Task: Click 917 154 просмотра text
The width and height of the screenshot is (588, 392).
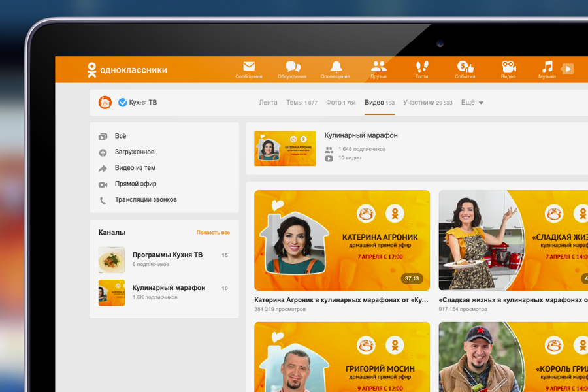Action: pos(463,310)
